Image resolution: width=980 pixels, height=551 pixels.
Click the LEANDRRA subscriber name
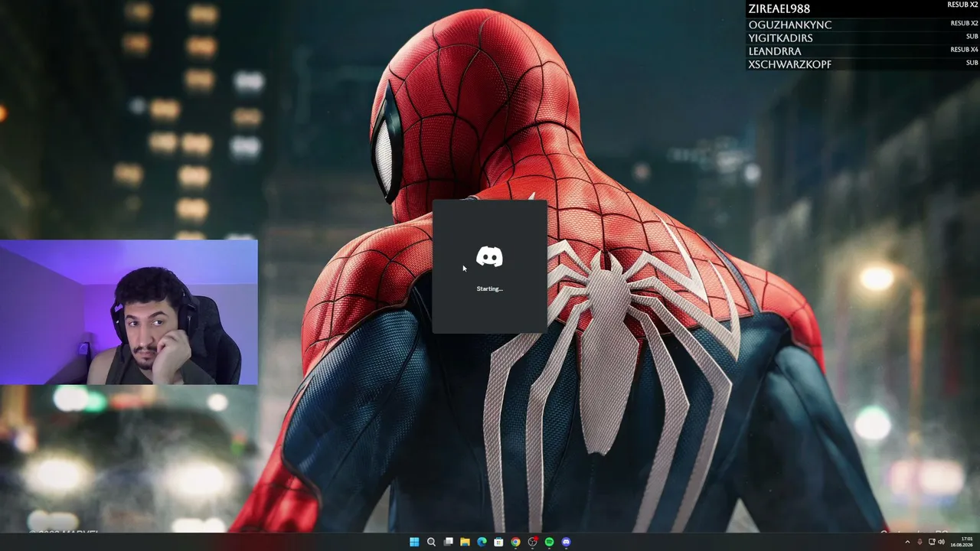(775, 51)
